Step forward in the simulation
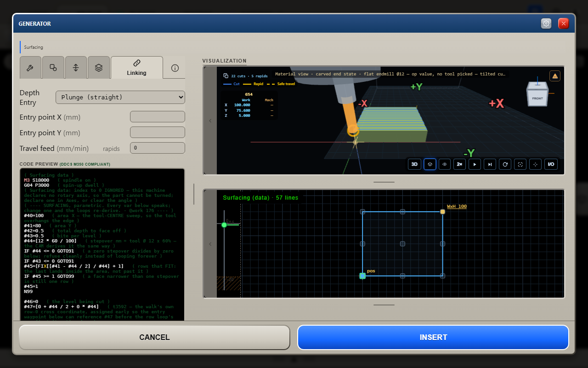Image resolution: width=588 pixels, height=368 pixels. (490, 164)
